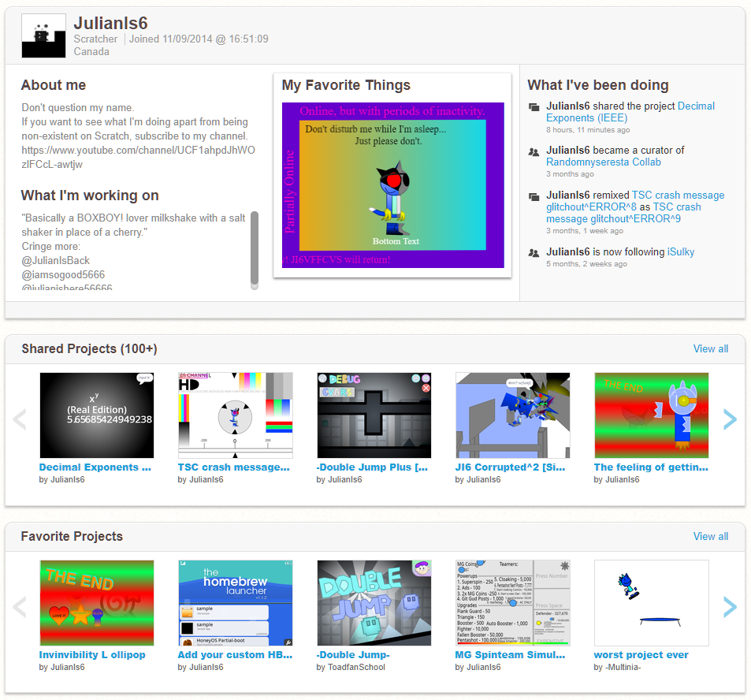Visit the Randomnyseresta Collab studio link
Image resolution: width=751 pixels, height=700 pixels.
click(603, 162)
